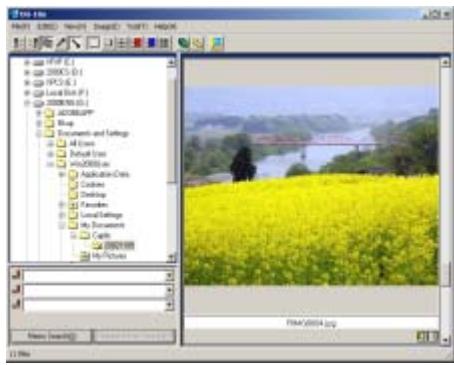The image size is (454, 365).
Task: Open the last search combo box dropdown arrow
Action: (169, 305)
